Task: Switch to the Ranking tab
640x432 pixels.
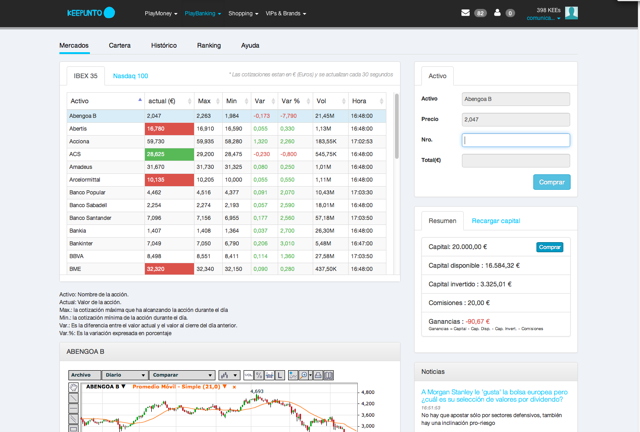Action: [209, 45]
